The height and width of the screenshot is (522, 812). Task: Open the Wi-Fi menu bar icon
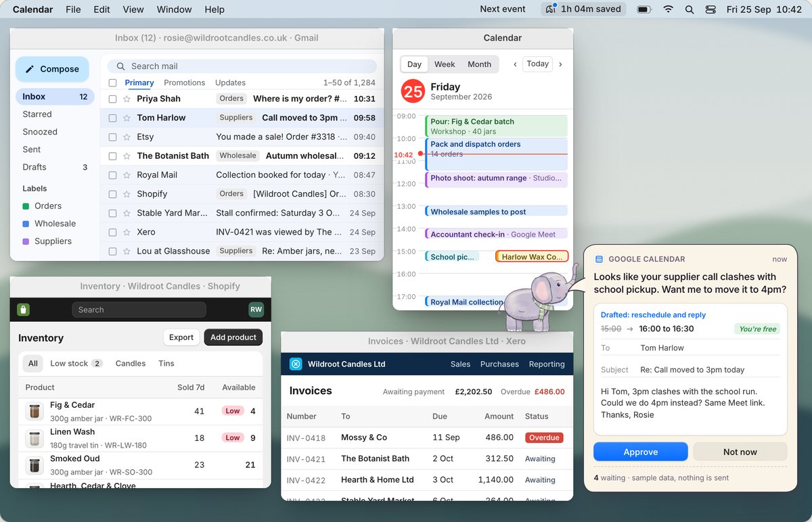(x=668, y=9)
